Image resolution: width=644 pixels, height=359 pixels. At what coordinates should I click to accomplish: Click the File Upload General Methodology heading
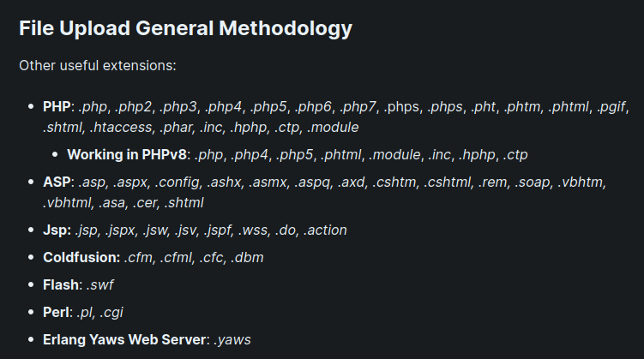[185, 29]
